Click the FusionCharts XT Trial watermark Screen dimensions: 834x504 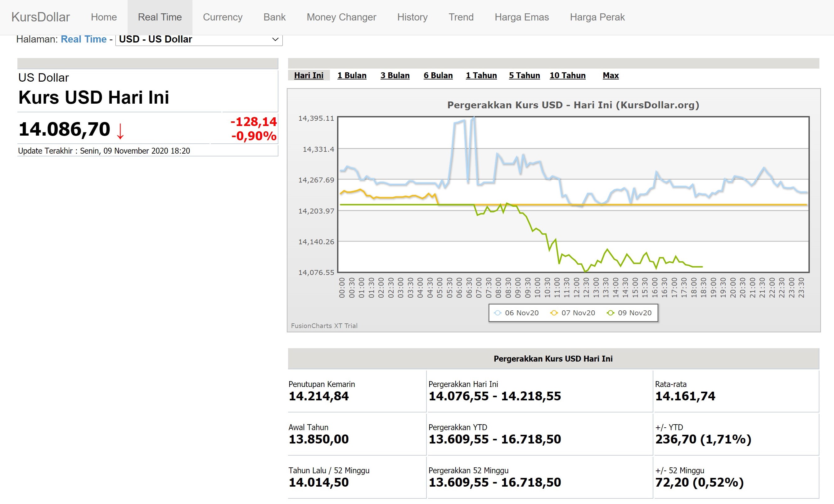click(324, 326)
